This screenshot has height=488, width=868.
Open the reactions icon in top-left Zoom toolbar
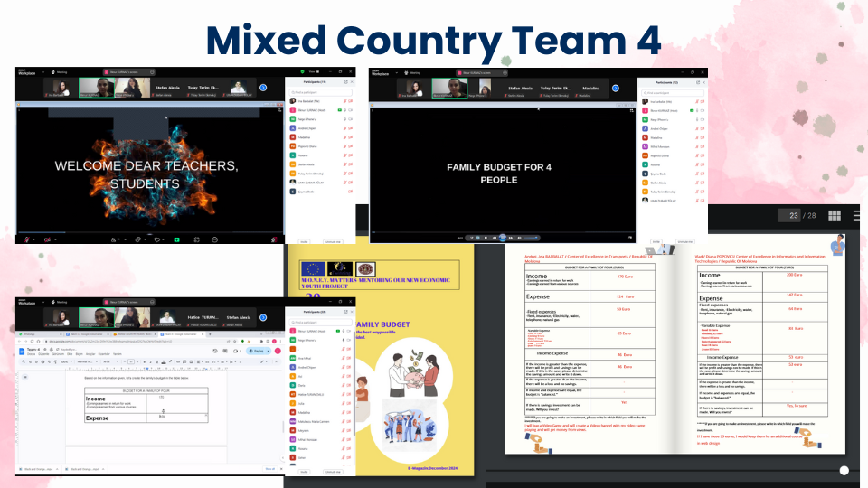(x=156, y=239)
